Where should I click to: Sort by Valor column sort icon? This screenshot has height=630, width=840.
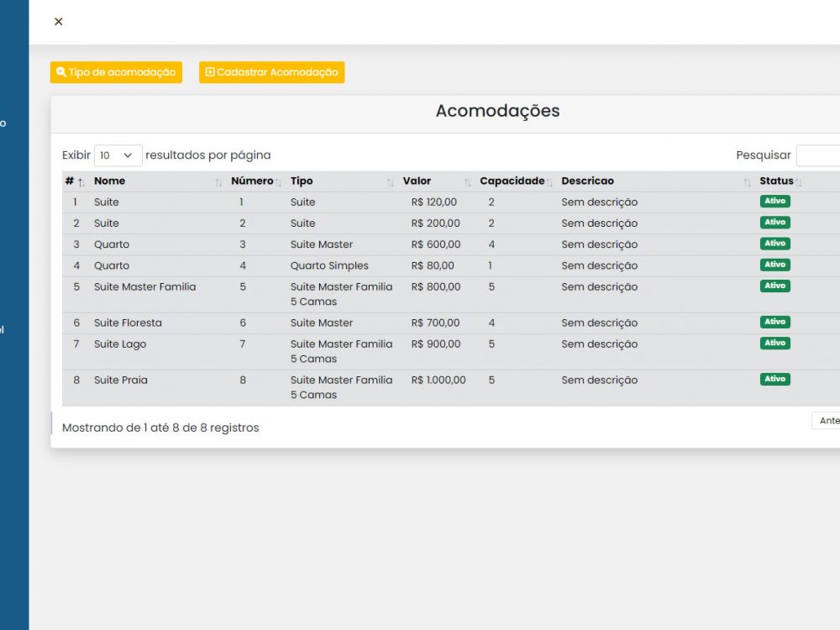[x=467, y=182]
